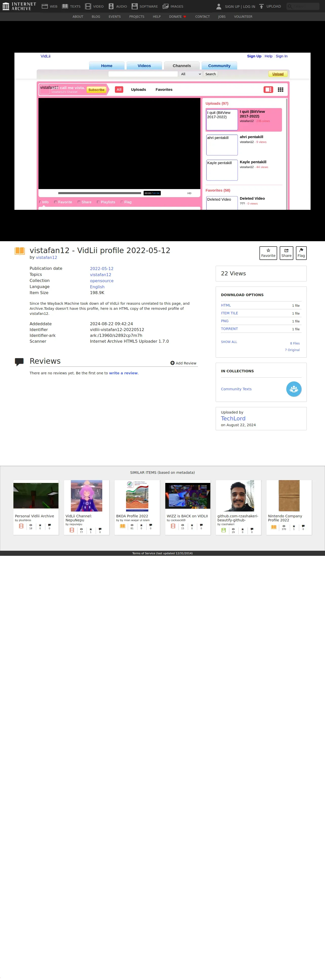Click the vistafan12 channel avatar

pyautogui.click(x=45, y=89)
